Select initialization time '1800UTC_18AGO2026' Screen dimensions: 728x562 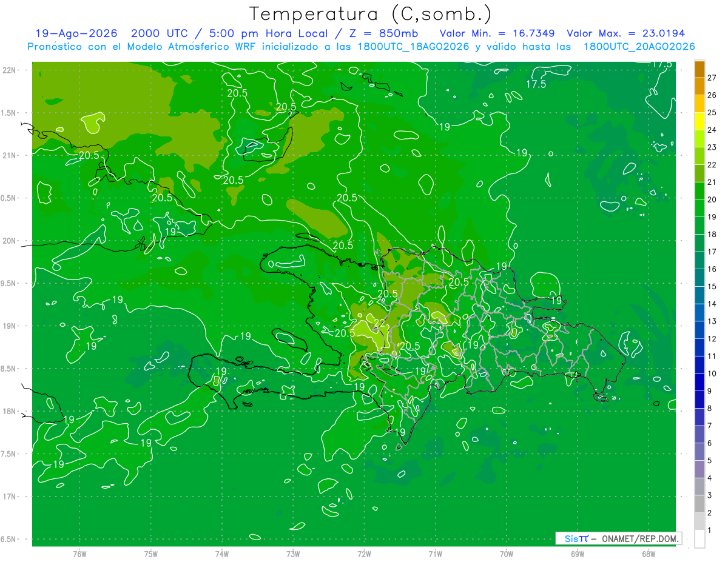[x=413, y=47]
